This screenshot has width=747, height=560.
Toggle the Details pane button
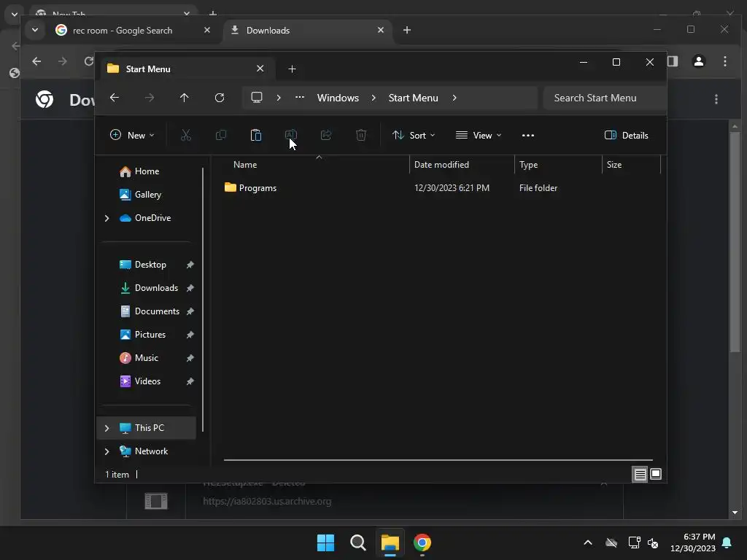pyautogui.click(x=626, y=135)
